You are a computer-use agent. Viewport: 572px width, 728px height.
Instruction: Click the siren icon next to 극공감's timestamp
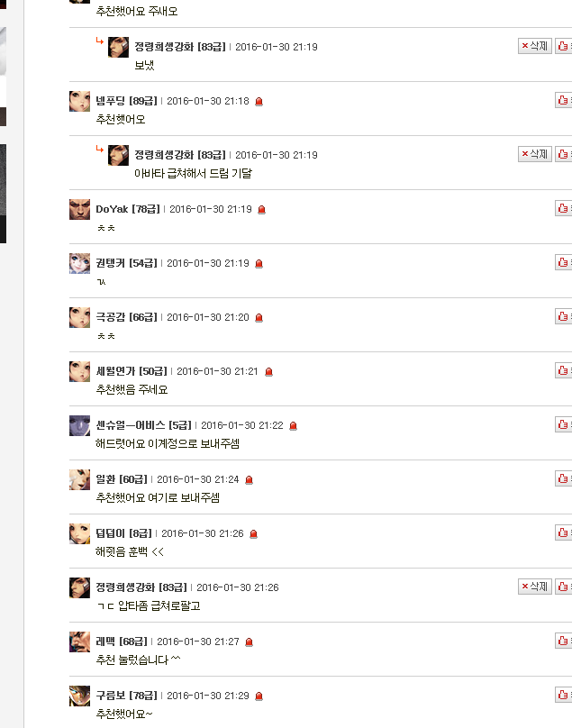point(259,317)
